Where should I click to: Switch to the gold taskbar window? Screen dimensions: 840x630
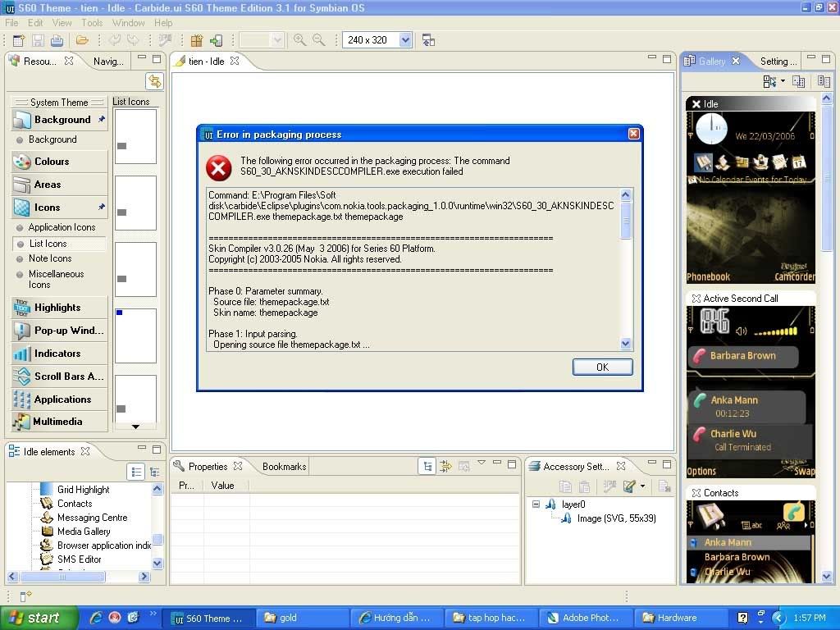coord(303,618)
